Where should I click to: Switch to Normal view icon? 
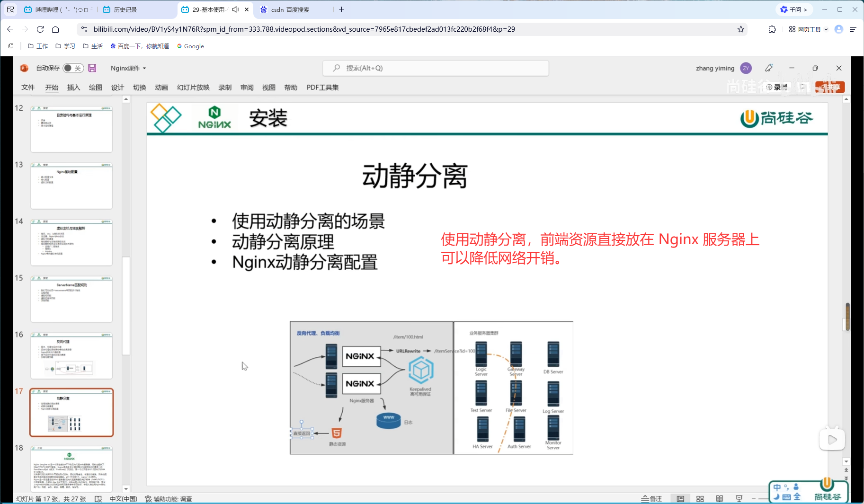(x=680, y=499)
